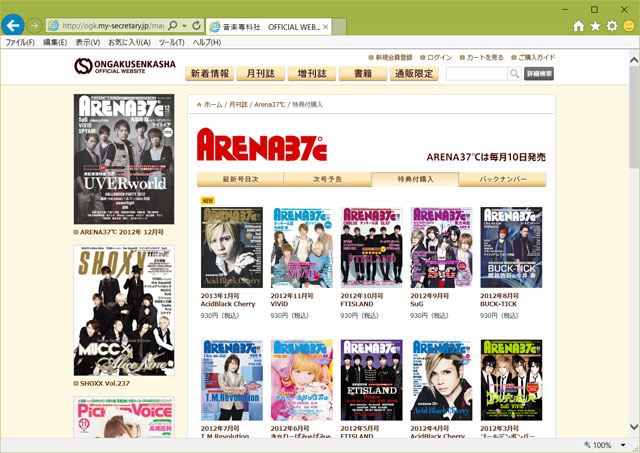Close the 音楽専科社 OFFICIAL WEB tab
Screen dimensions: 640x453
pyautogui.click(x=325, y=27)
